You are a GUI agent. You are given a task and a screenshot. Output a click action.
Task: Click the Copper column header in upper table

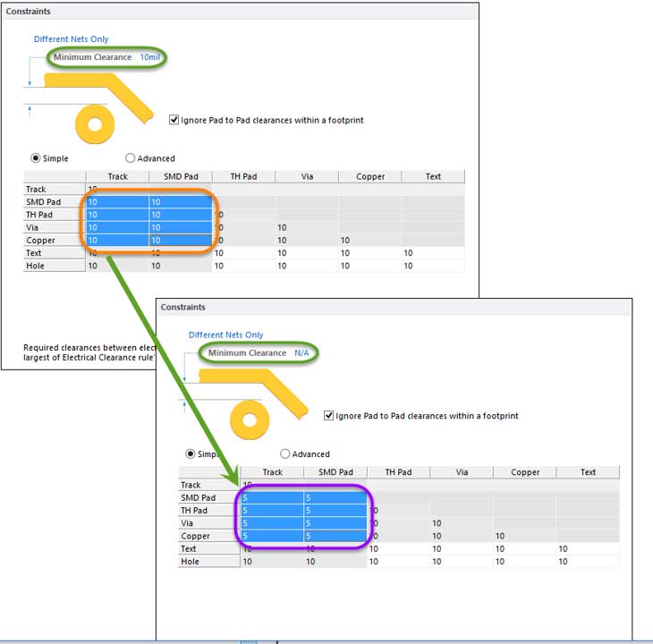point(369,176)
